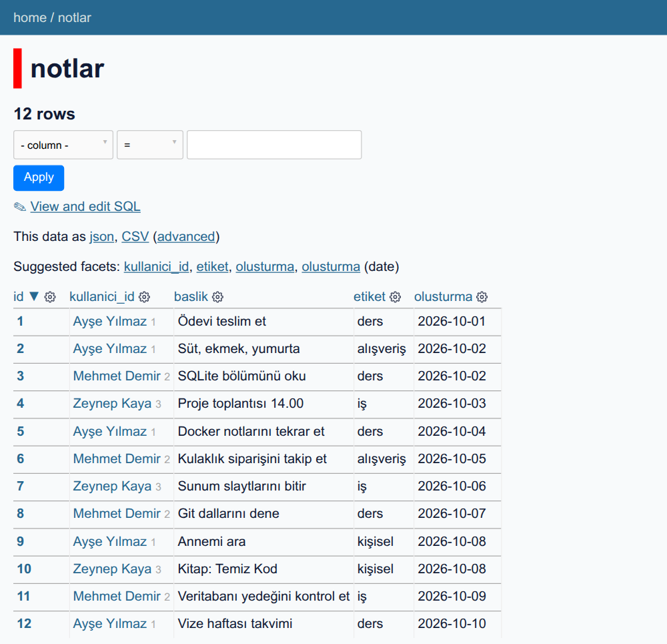Sort by olusturma column header

[x=444, y=297]
